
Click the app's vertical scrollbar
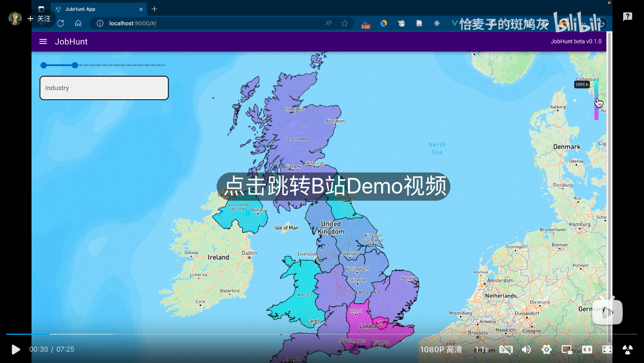pos(610,189)
